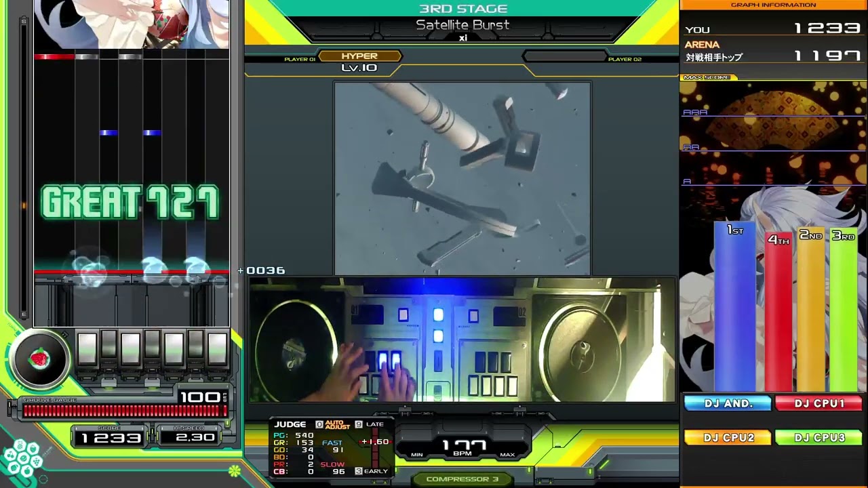
Task: Select the DJ AND. player tag
Action: point(728,403)
